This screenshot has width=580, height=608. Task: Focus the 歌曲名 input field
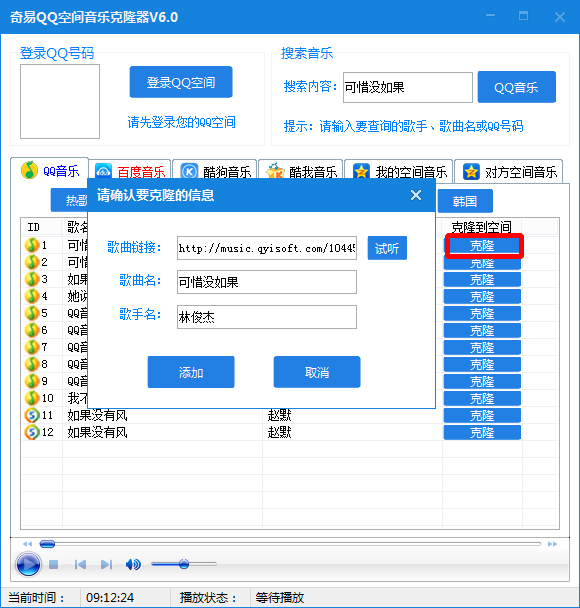267,282
